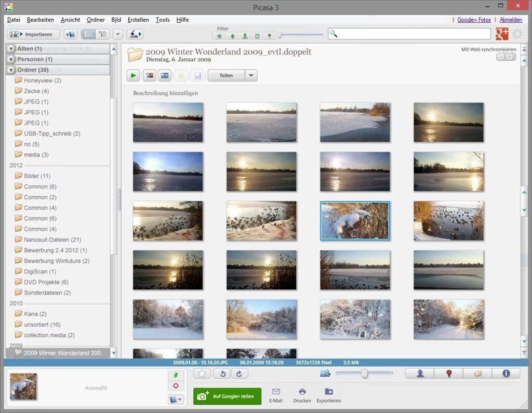Toggle the Mit Web synchronisieren switch
The height and width of the screenshot is (413, 532).
coord(506,57)
